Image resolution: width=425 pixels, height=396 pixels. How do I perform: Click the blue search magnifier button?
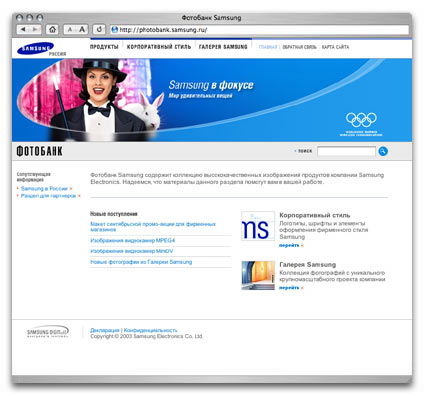pos(383,151)
